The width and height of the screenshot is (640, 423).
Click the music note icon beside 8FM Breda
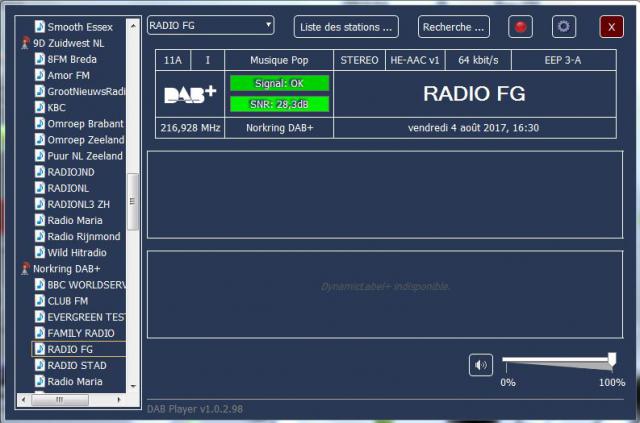40,59
